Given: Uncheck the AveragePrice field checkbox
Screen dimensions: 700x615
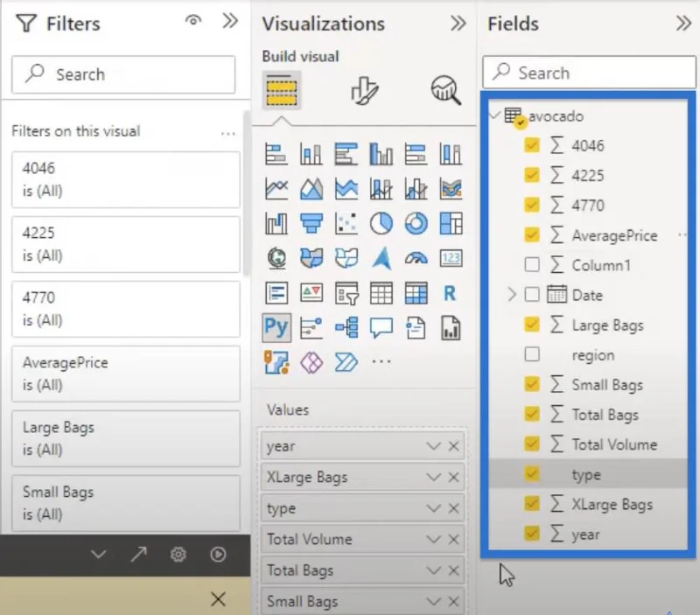Looking at the screenshot, I should pyautogui.click(x=532, y=234).
